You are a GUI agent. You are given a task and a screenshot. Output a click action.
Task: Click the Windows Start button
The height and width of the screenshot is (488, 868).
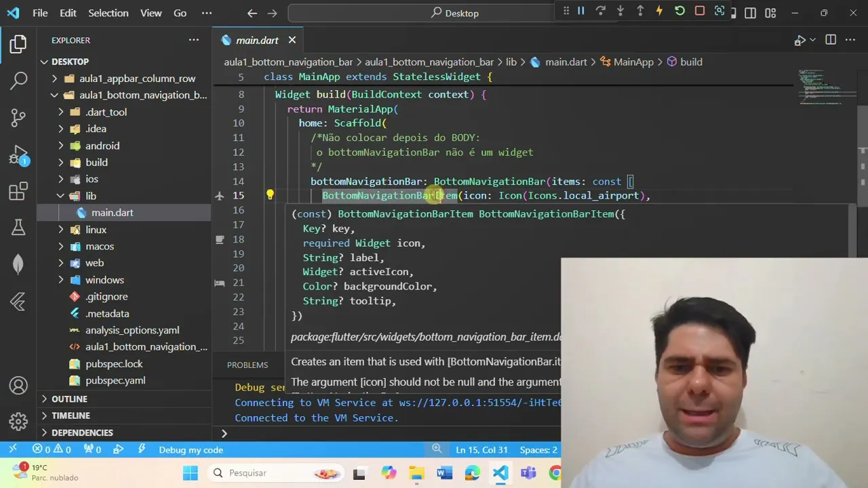(x=191, y=473)
